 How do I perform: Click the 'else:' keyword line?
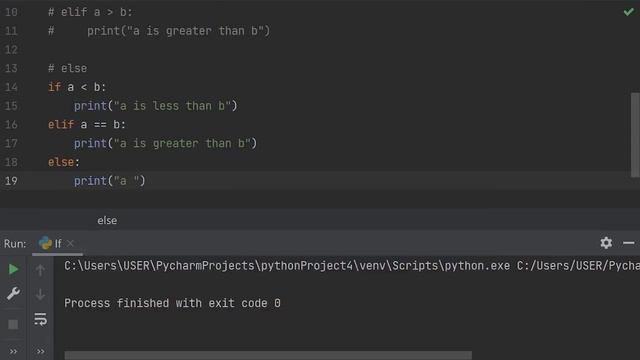pos(64,162)
